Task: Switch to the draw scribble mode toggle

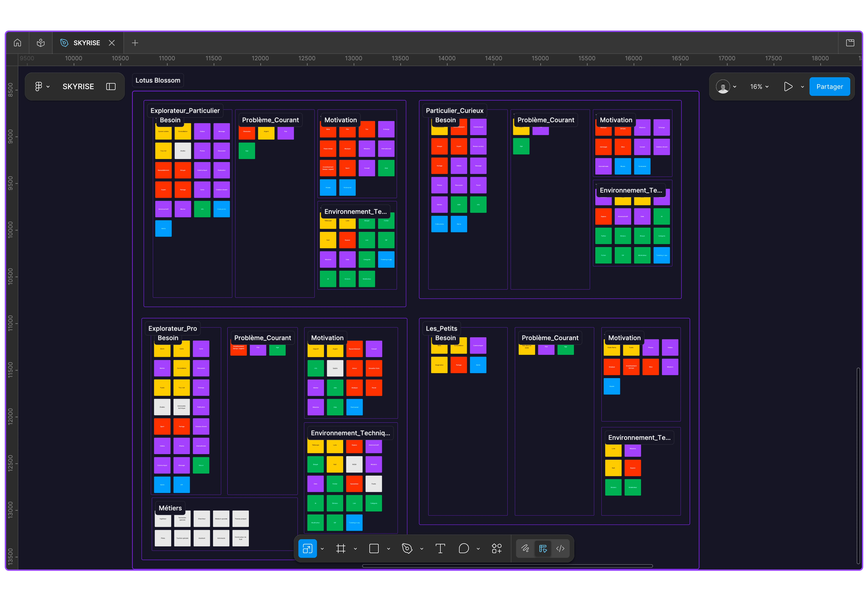Action: (x=525, y=549)
